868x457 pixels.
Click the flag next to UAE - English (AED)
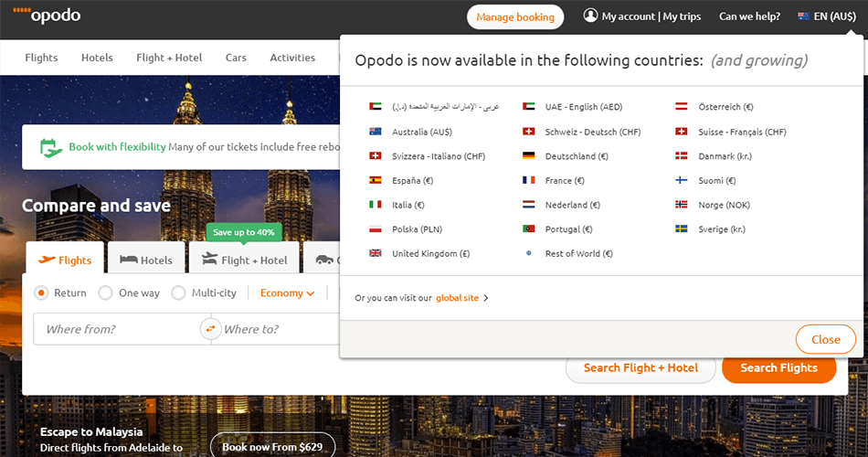point(529,106)
